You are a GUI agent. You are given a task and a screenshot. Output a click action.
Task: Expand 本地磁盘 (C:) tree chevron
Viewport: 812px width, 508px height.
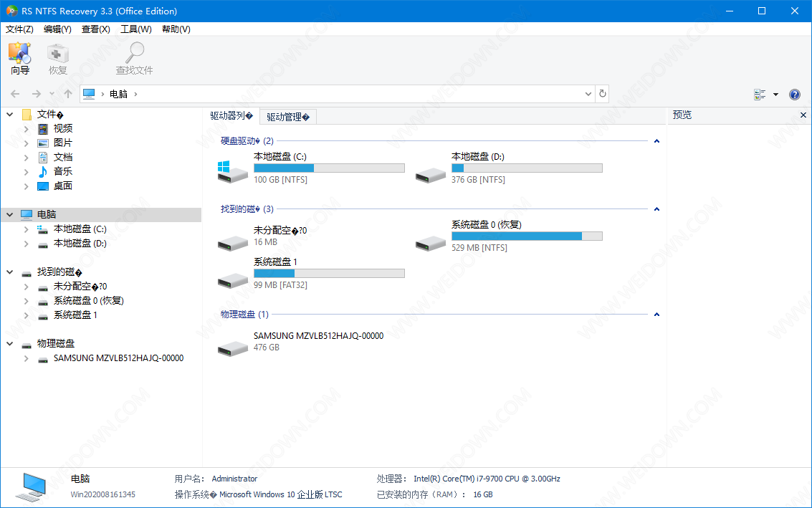pos(26,229)
